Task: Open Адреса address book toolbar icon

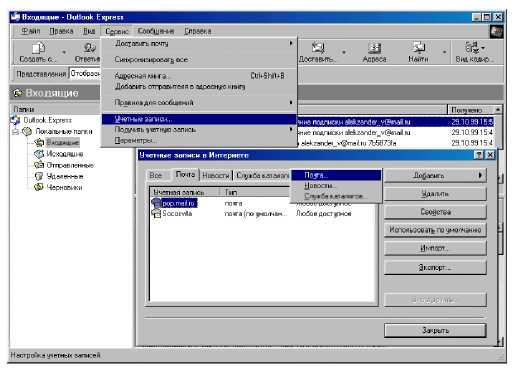Action: tap(374, 48)
